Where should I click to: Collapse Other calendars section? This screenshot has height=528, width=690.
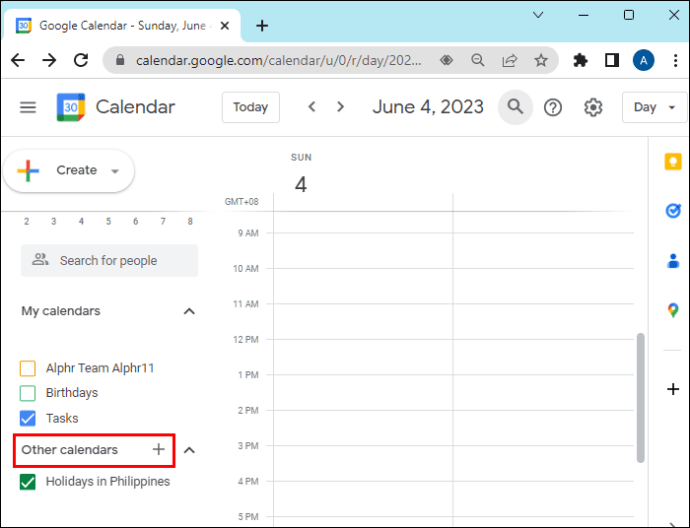pyautogui.click(x=189, y=450)
